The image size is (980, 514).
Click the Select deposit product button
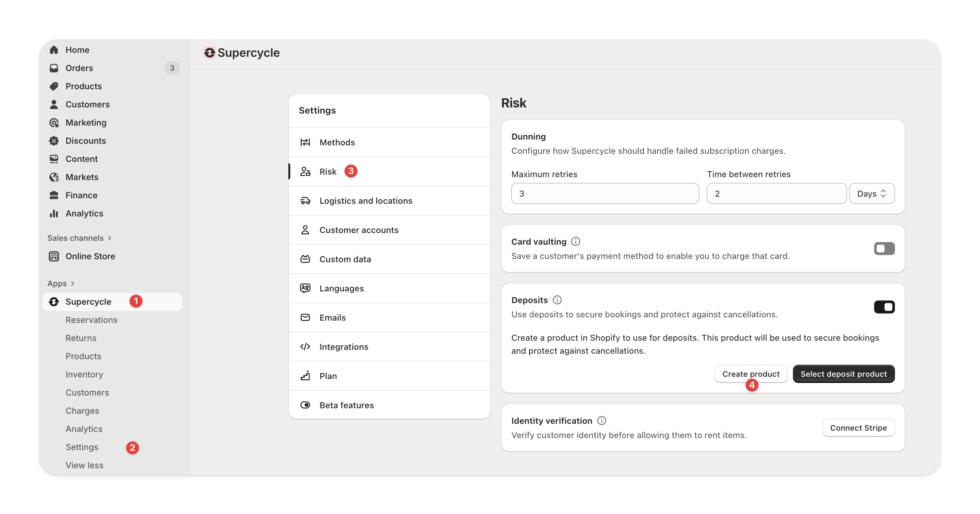pos(843,374)
